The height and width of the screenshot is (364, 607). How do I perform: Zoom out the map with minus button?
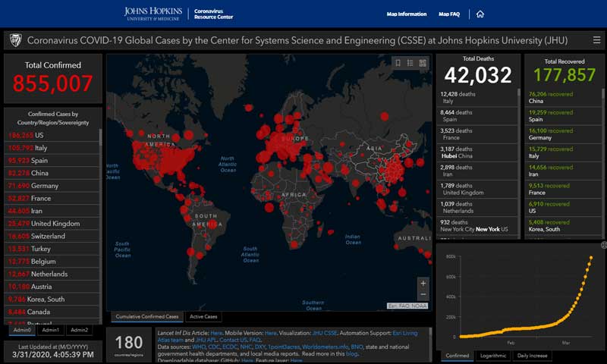(x=423, y=294)
